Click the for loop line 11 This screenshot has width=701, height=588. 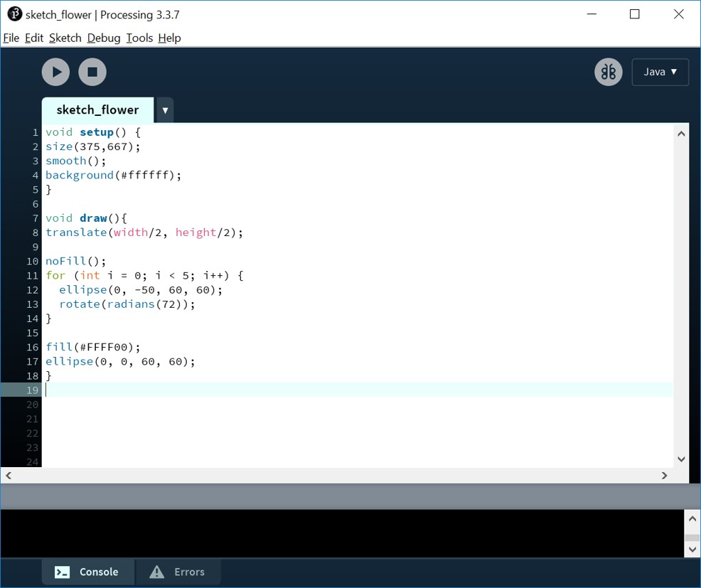tap(144, 275)
